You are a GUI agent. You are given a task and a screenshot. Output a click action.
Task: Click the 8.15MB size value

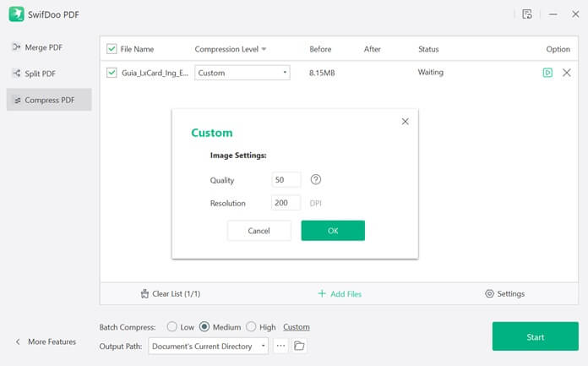click(322, 73)
